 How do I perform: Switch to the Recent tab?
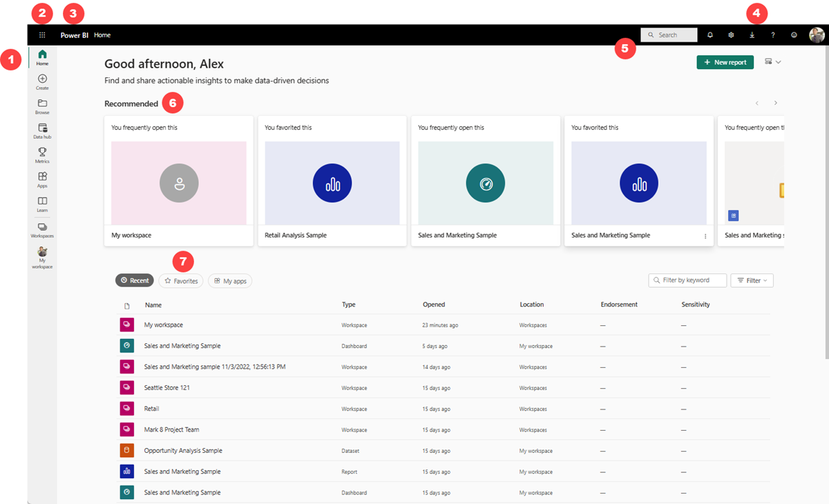[135, 280]
